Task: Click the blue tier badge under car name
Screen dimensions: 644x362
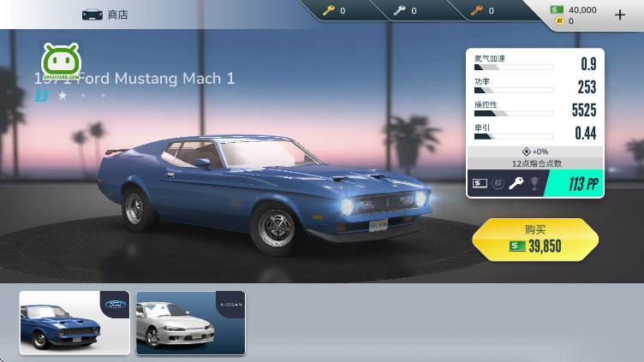Action: pyautogui.click(x=40, y=96)
